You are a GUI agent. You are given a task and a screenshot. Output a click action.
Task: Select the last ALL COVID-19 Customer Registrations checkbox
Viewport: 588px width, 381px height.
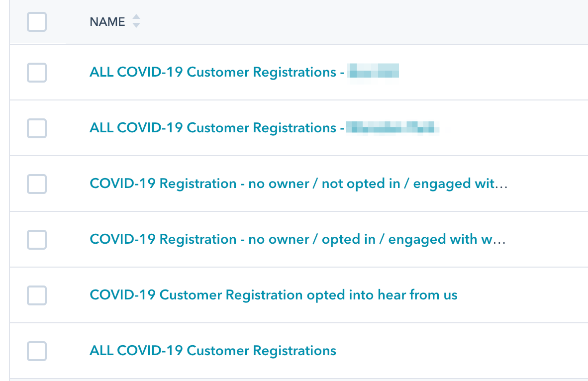37,351
